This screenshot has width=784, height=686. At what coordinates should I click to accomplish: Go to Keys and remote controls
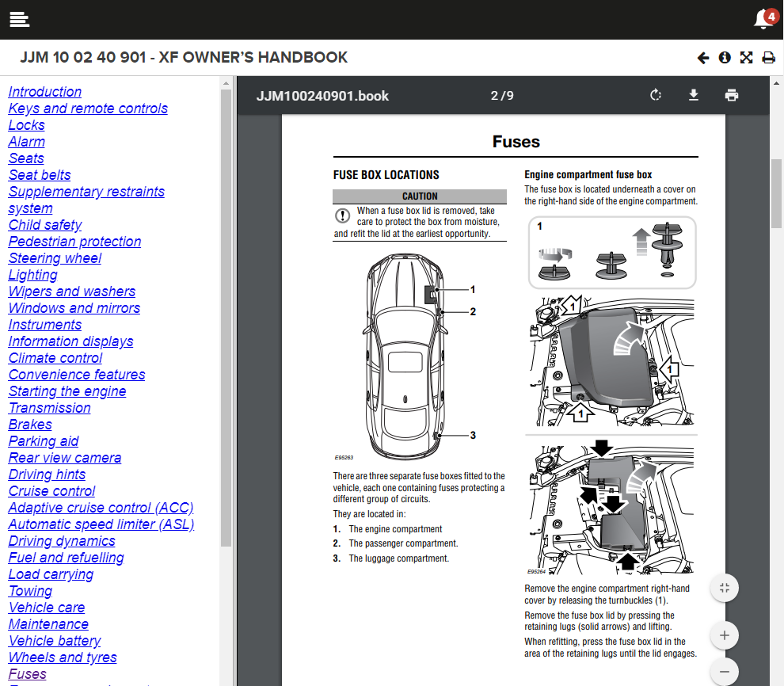[x=88, y=109]
